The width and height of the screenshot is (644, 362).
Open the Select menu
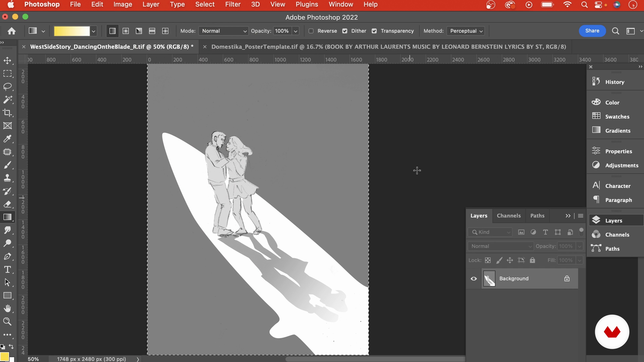tap(205, 5)
